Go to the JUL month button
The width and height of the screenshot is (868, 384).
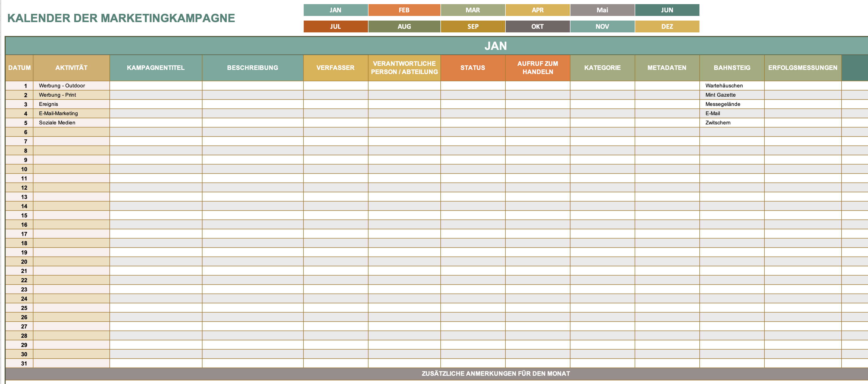click(x=335, y=27)
